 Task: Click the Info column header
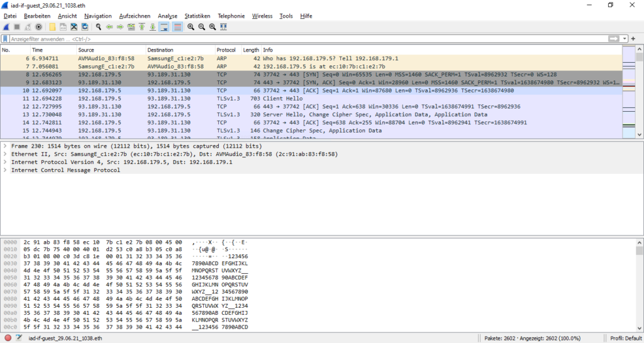click(x=441, y=50)
